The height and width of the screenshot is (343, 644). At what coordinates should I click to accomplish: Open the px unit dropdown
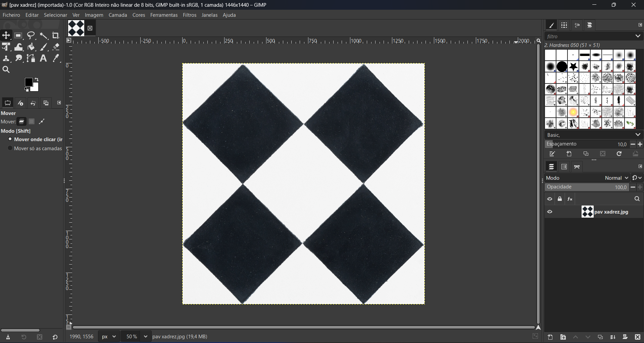pos(109,337)
